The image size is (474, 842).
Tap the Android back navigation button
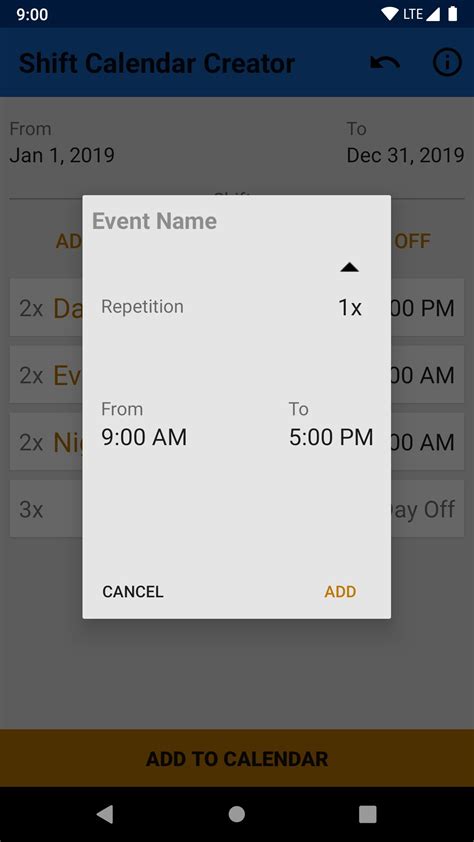[x=105, y=814]
